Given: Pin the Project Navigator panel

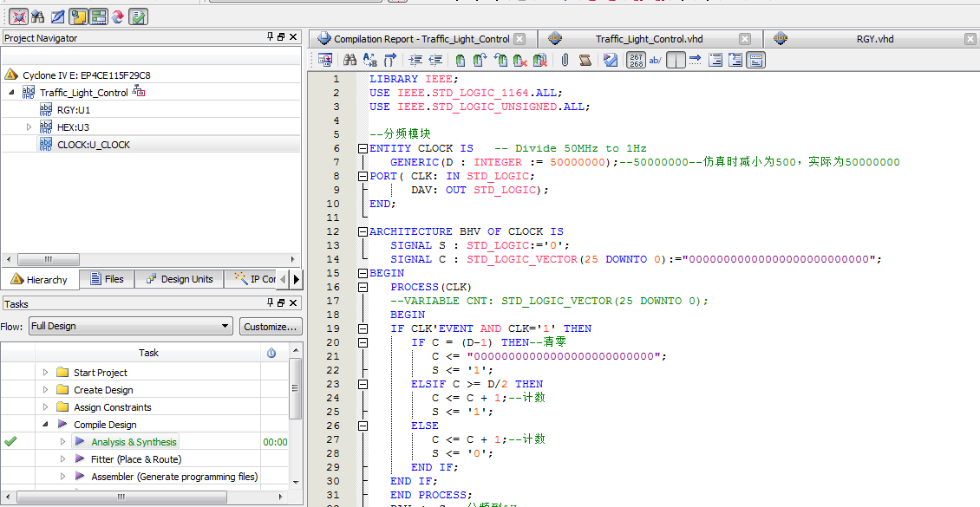Looking at the screenshot, I should tap(271, 37).
